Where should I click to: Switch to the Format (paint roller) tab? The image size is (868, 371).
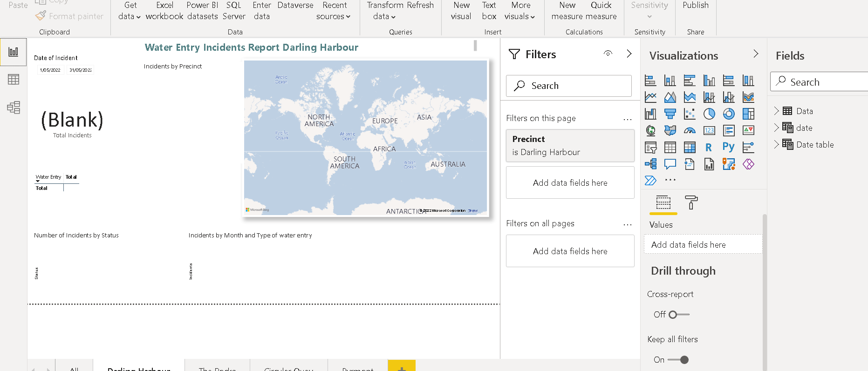tap(691, 202)
